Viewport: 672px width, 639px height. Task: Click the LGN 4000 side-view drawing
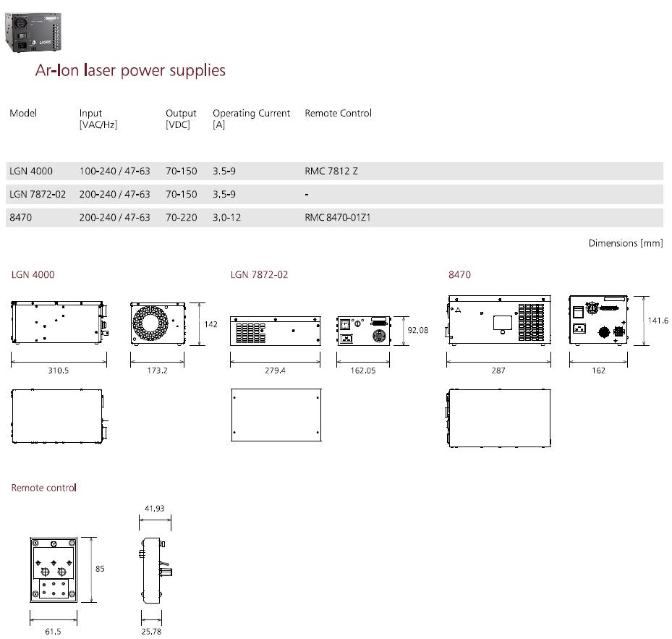coord(58,323)
